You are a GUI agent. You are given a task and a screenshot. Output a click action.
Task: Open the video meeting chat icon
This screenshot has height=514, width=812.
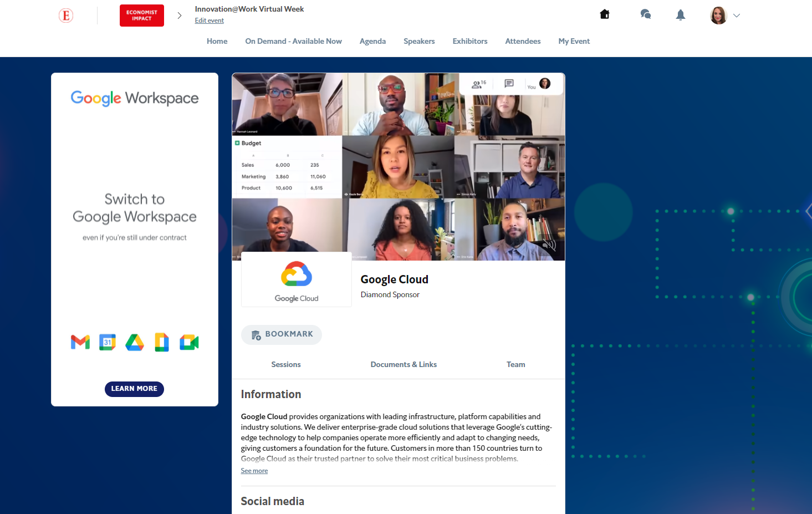[509, 84]
